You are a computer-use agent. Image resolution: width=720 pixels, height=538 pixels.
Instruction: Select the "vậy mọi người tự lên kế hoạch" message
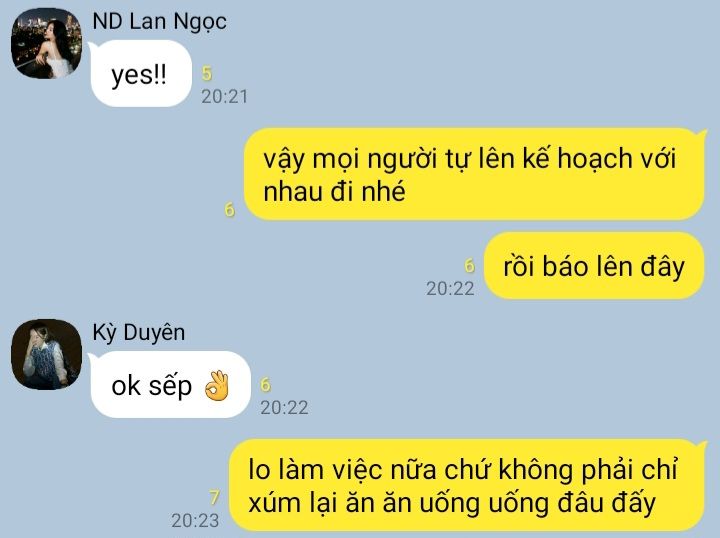[476, 174]
